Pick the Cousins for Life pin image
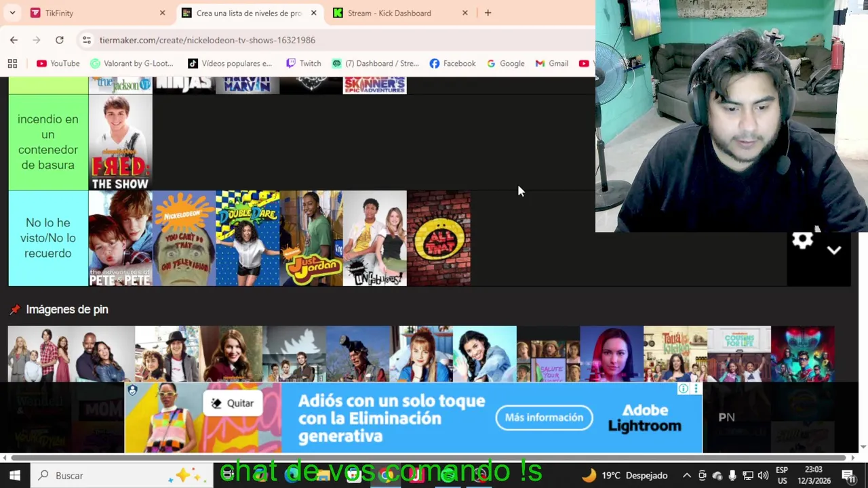This screenshot has width=868, height=488. 739,354
